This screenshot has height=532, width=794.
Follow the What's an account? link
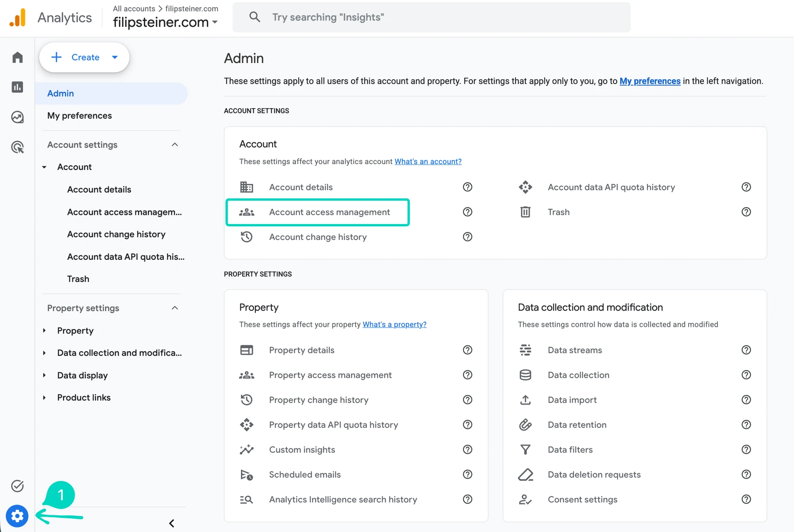tap(428, 161)
